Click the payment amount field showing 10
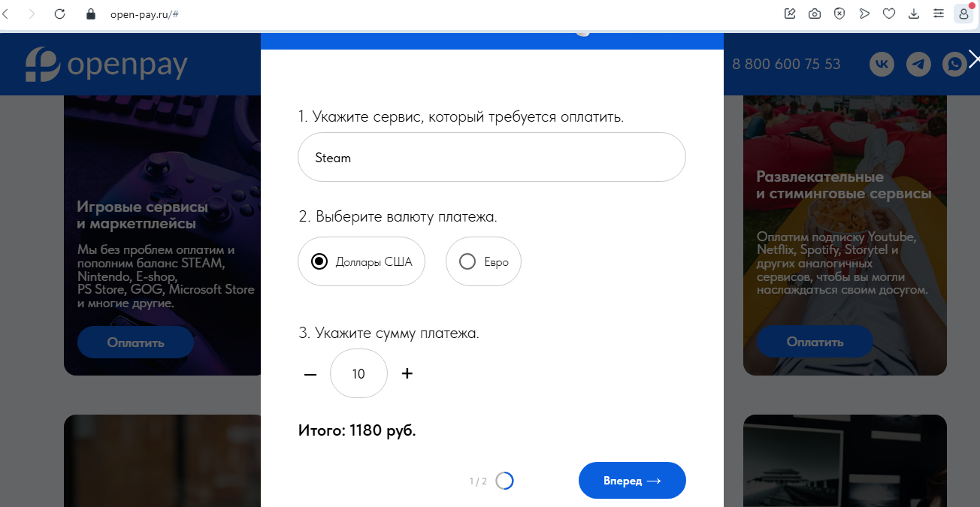 [358, 373]
